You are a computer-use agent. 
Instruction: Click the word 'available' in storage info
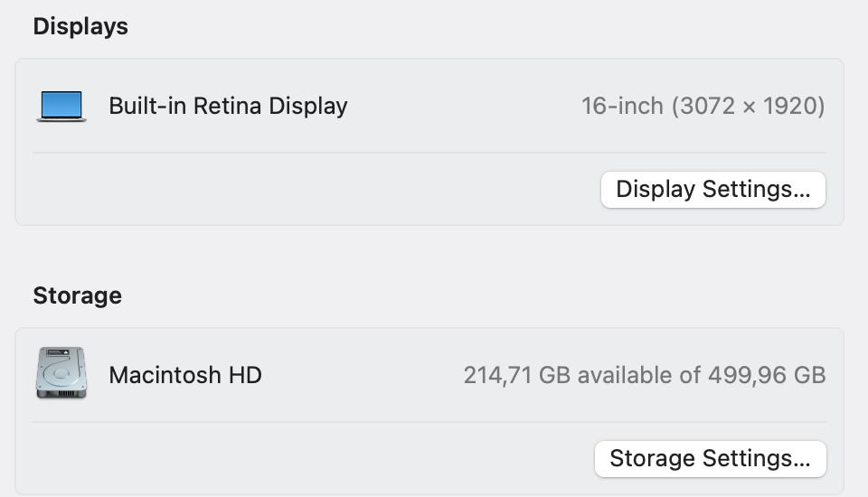(638, 375)
